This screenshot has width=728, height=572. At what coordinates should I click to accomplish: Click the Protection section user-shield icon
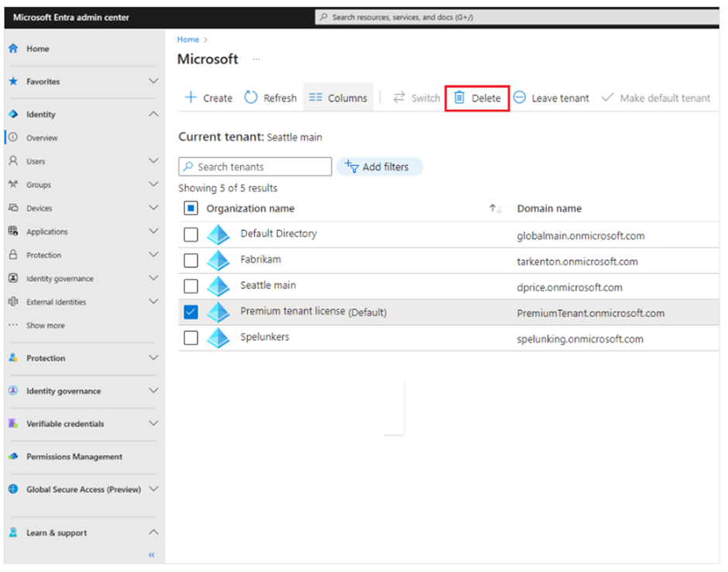[x=13, y=358]
